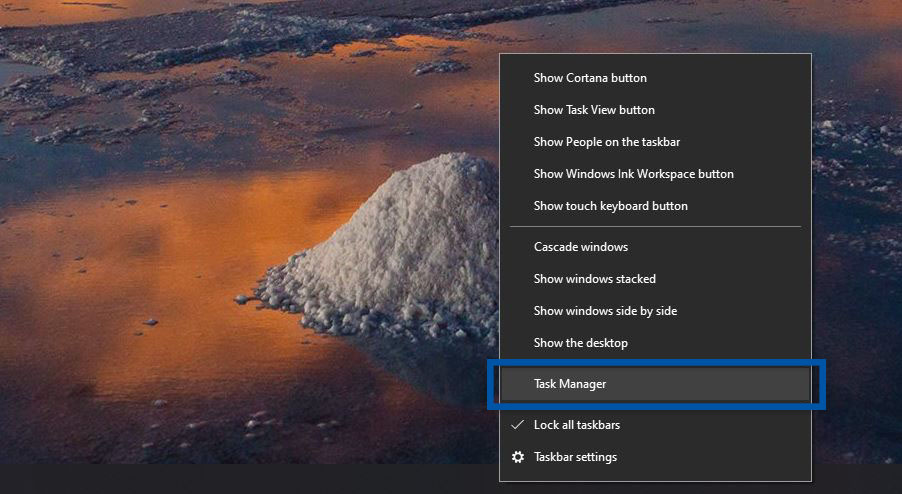Open Task Manager from the context menu

tap(570, 384)
